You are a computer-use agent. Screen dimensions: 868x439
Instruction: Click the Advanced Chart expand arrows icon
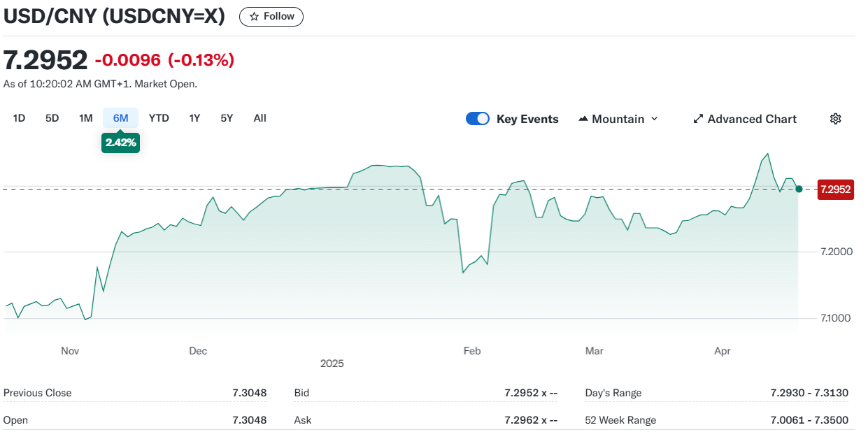(697, 119)
